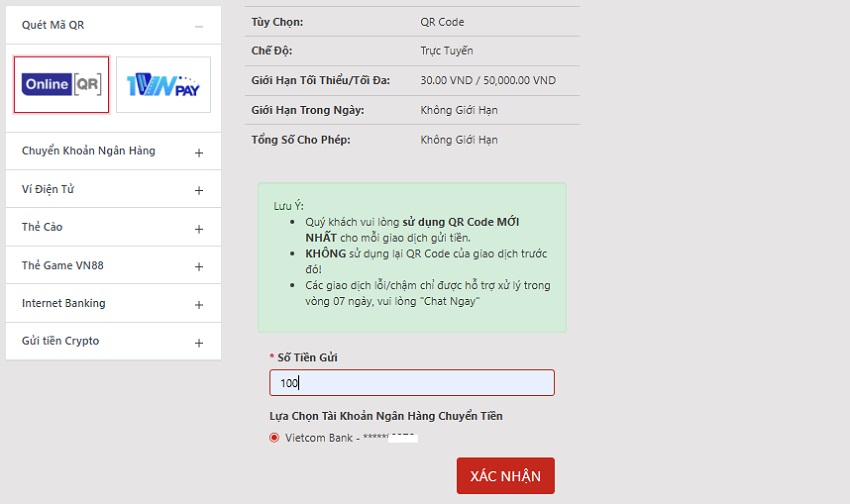
Task: Expand the Gửi tiền Crypto section
Action: [x=199, y=343]
